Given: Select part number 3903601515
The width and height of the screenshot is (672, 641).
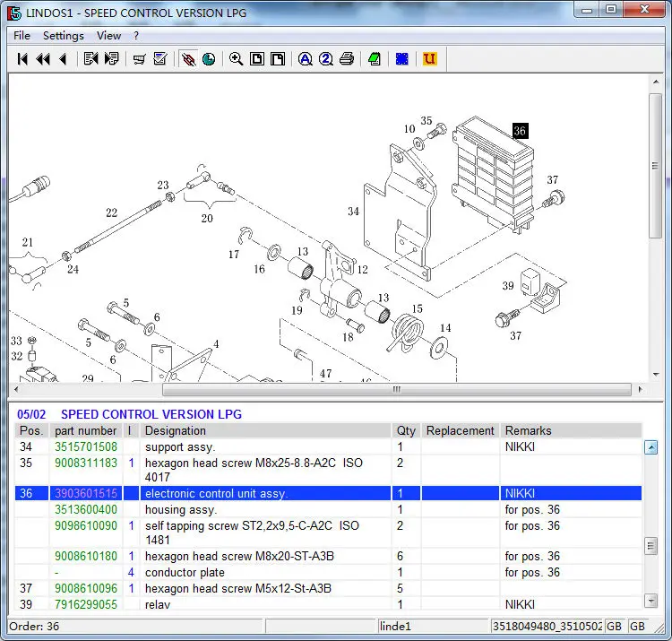Looking at the screenshot, I should tap(86, 493).
